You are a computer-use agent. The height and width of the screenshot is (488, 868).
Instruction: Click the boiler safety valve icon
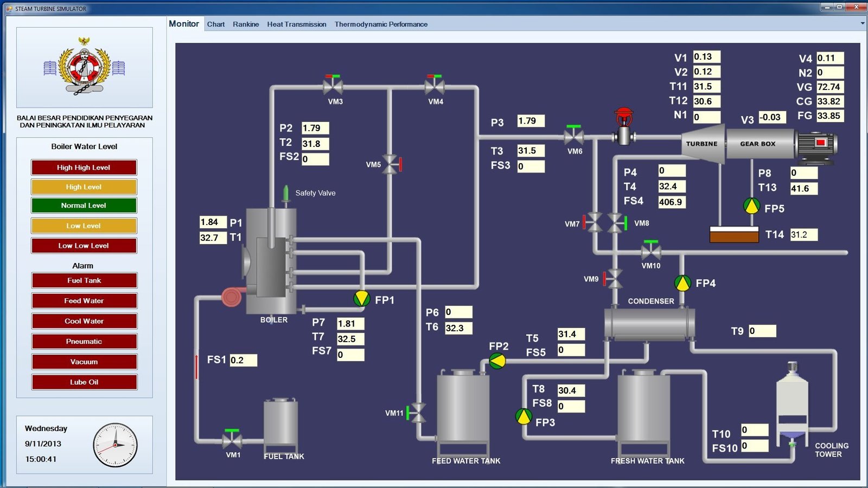285,194
